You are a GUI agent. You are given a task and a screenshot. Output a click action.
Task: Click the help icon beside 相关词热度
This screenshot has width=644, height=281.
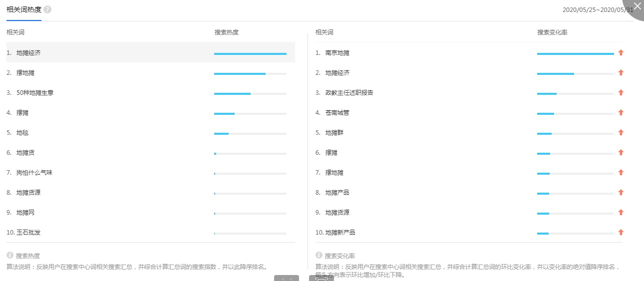tap(47, 9)
